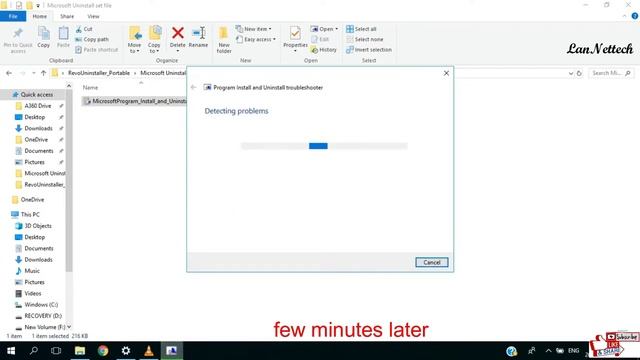Image resolution: width=640 pixels, height=360 pixels.
Task: Open VLC from the taskbar
Action: coord(149,351)
